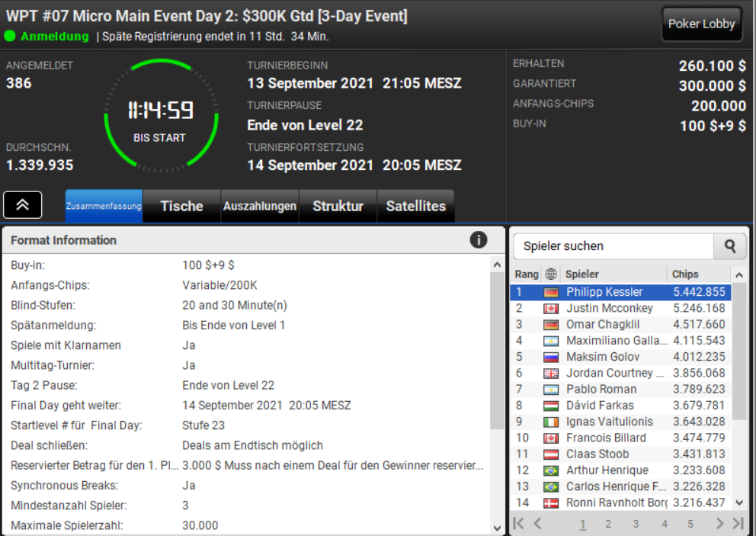Go to the first player page
Screen dimensions: 756x536
(519, 524)
